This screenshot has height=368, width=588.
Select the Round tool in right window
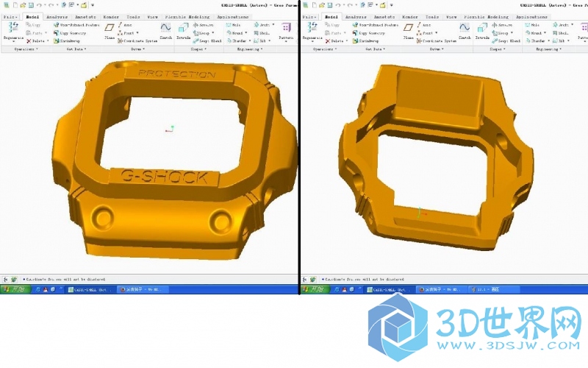tap(534, 33)
